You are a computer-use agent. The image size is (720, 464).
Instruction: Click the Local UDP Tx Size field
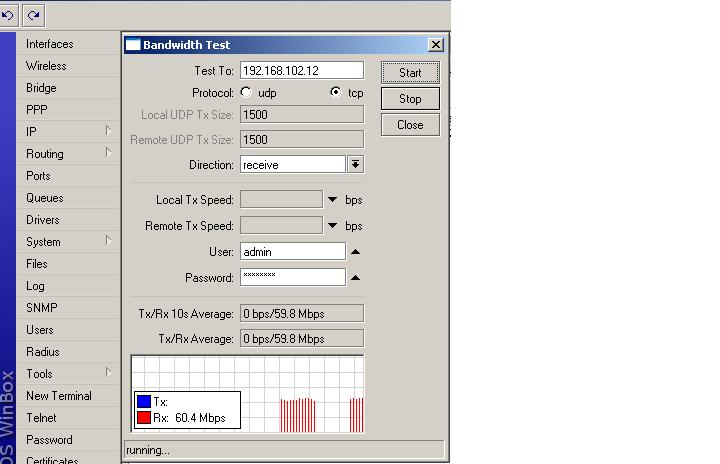302,114
